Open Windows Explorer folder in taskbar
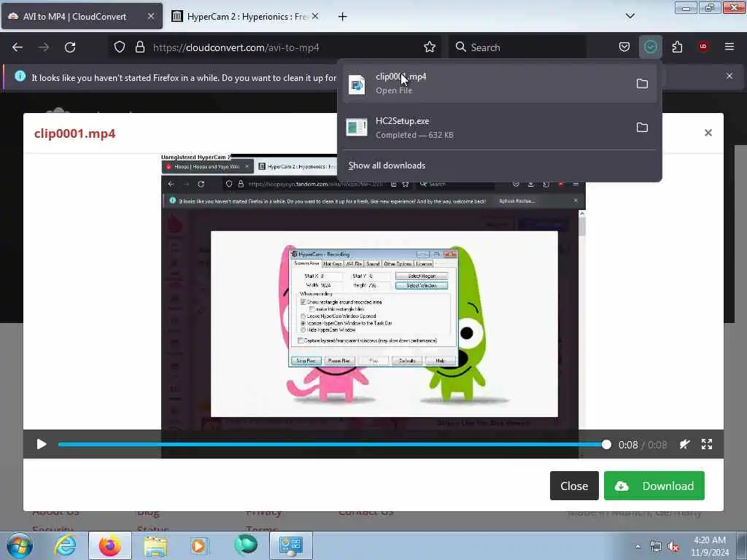 pos(155,545)
